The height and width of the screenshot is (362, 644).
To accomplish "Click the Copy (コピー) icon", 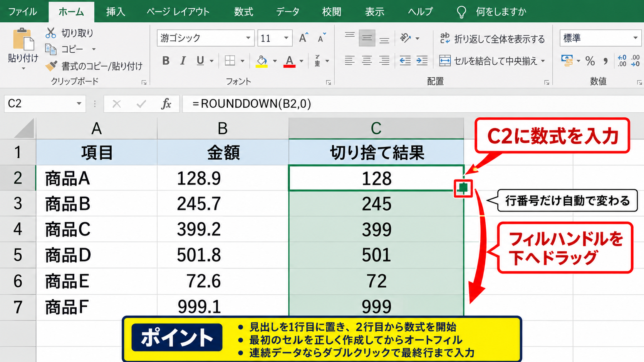I will [x=51, y=49].
